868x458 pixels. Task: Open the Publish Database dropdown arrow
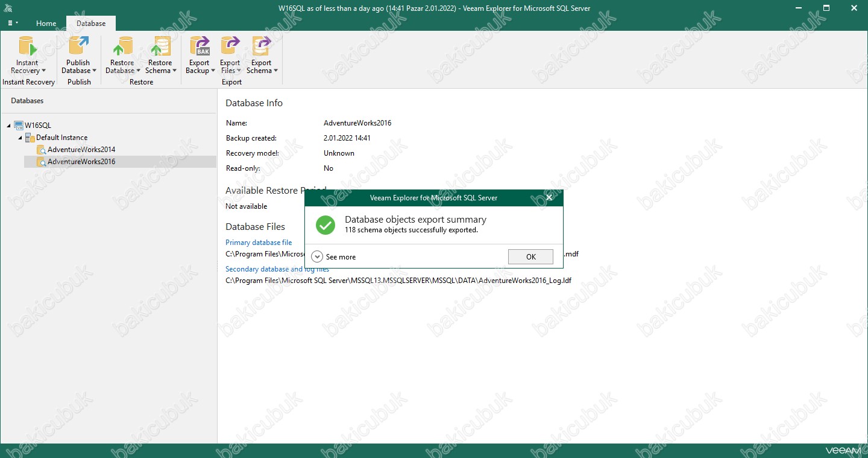[94, 71]
